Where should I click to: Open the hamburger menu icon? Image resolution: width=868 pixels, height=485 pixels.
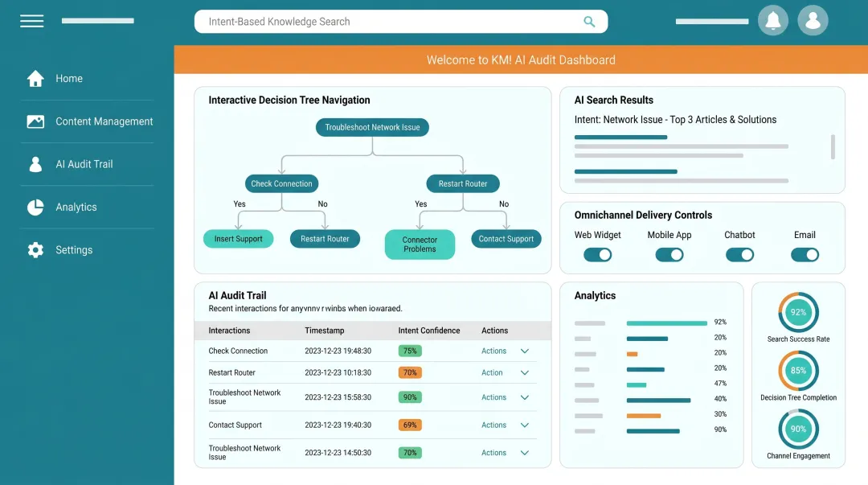31,21
